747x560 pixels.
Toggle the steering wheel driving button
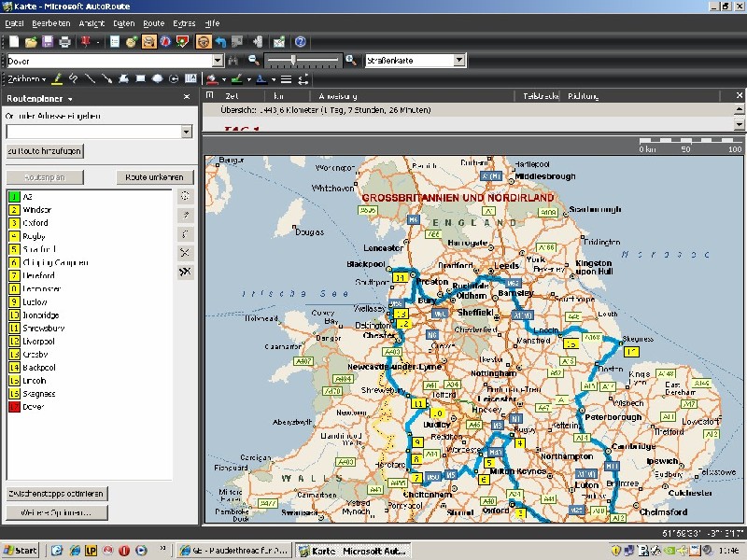[204, 42]
